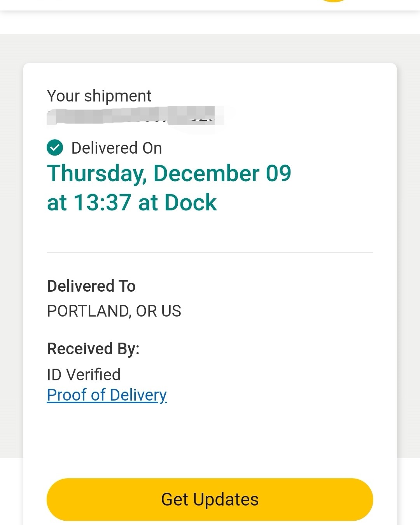This screenshot has height=525, width=420.
Task: Click the "ID Verified" text
Action: click(x=84, y=375)
